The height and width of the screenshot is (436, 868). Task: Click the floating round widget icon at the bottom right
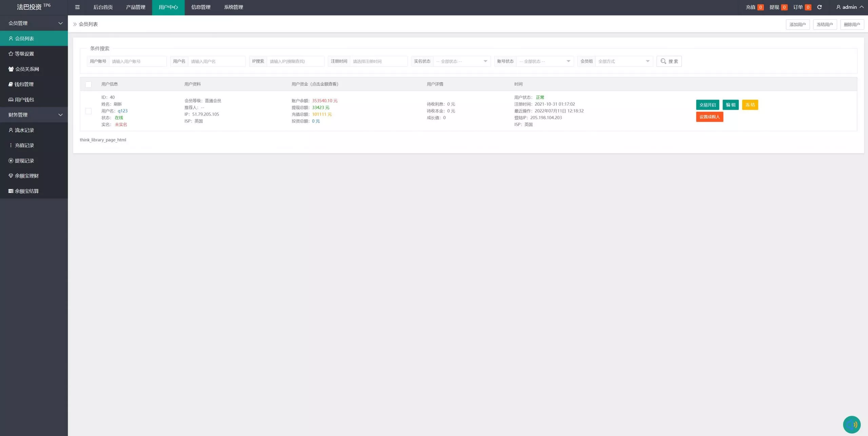pos(852,424)
